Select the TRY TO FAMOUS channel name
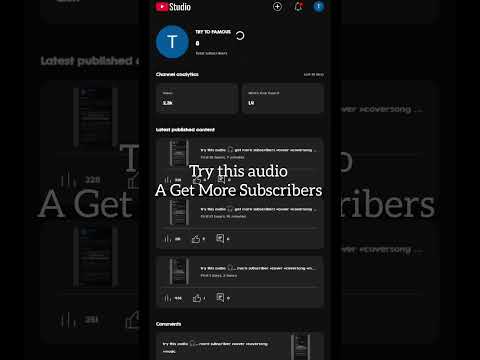Image resolution: width=480 pixels, height=360 pixels. click(x=213, y=32)
